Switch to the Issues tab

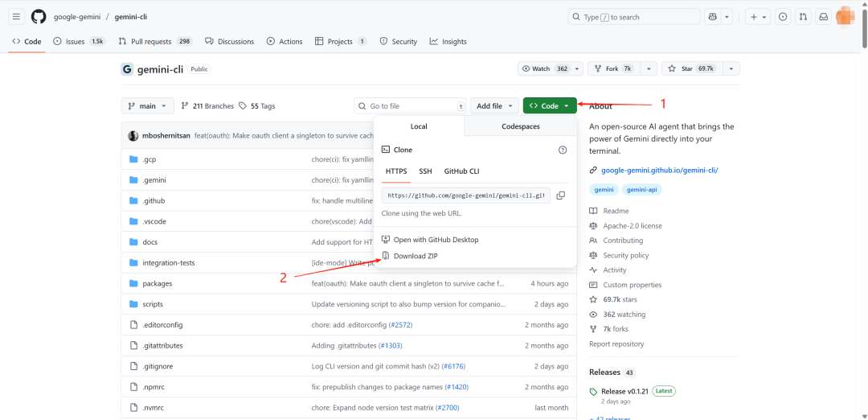[x=79, y=42]
